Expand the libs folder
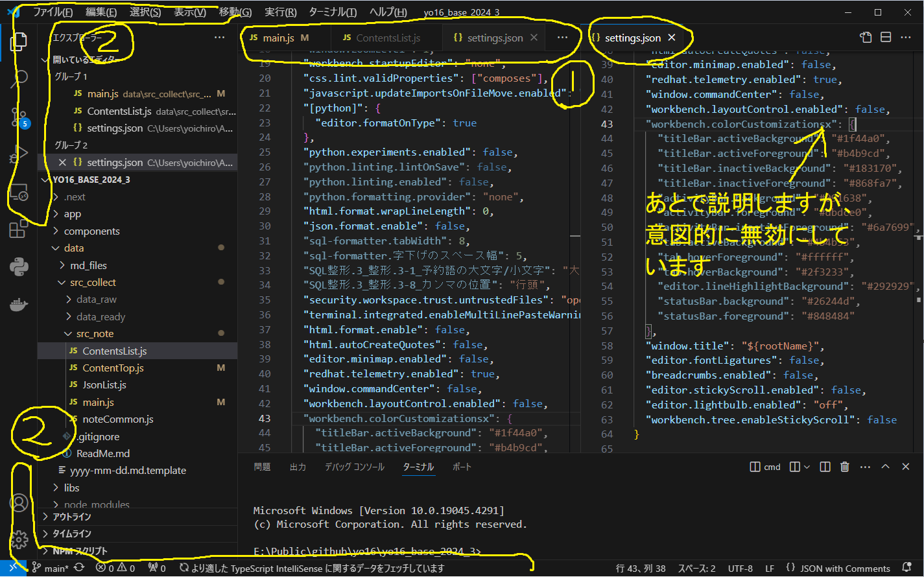This screenshot has width=924, height=577. pyautogui.click(x=137, y=488)
